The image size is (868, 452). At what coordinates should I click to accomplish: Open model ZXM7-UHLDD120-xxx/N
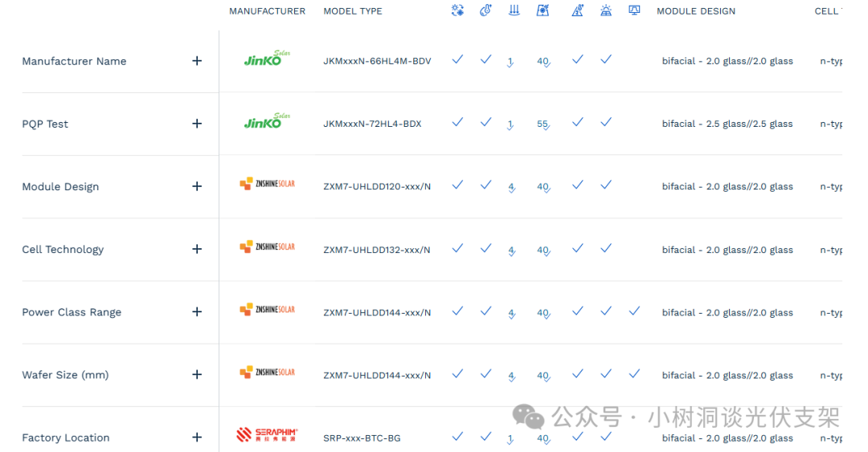click(x=377, y=187)
